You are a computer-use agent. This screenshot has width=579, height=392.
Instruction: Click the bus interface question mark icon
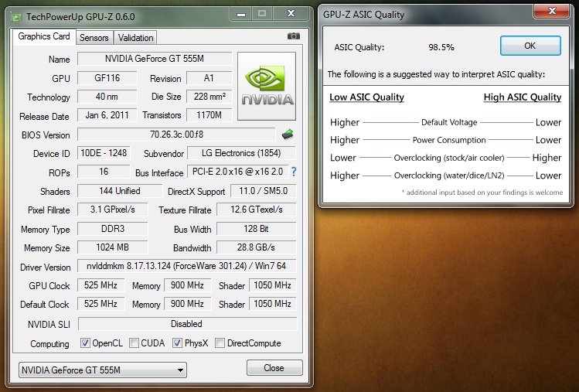[294, 172]
